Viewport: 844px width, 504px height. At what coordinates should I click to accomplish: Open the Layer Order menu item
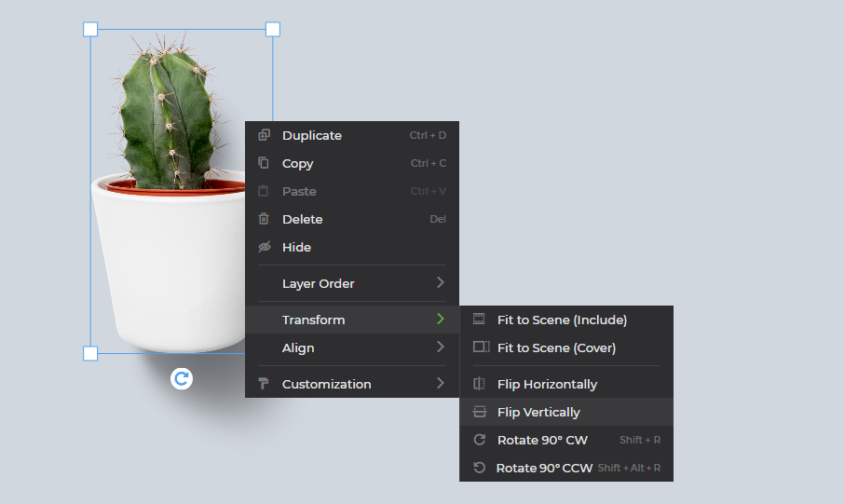point(352,283)
